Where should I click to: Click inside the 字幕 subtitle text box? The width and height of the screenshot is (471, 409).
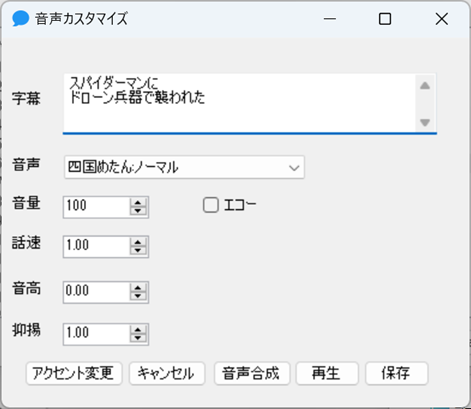point(239,103)
